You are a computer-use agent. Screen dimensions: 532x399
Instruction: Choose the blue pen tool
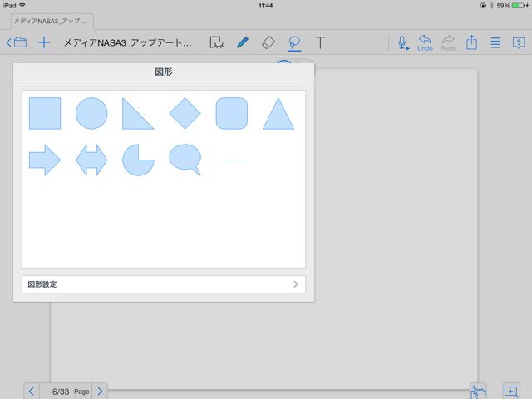pyautogui.click(x=242, y=42)
